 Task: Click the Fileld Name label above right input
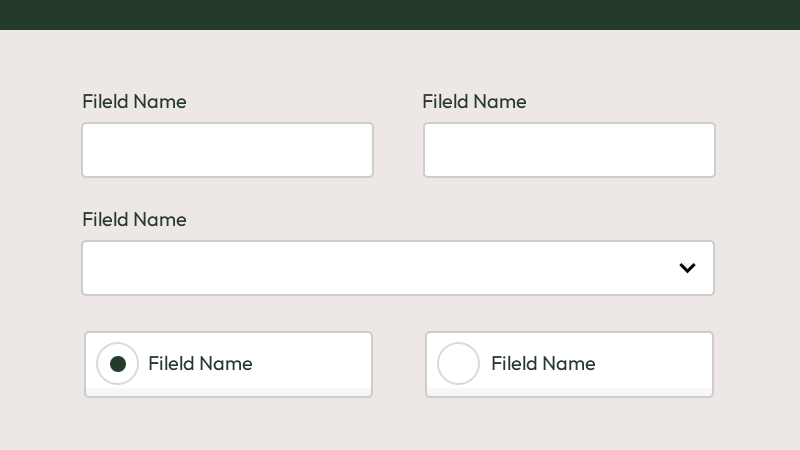tap(474, 102)
